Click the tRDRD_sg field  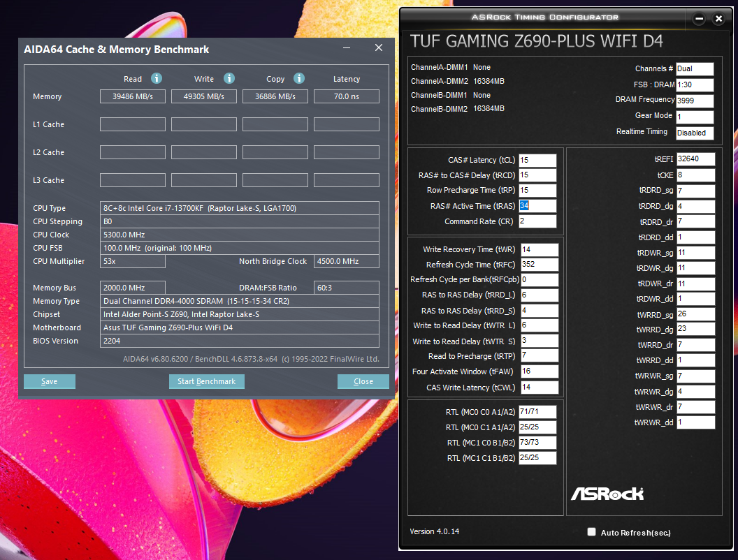[695, 191]
